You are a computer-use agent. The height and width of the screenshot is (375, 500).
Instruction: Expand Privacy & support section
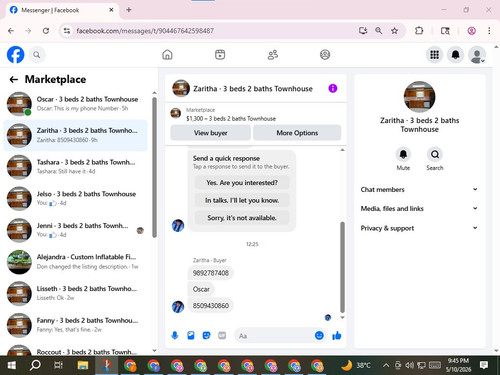coord(419,228)
